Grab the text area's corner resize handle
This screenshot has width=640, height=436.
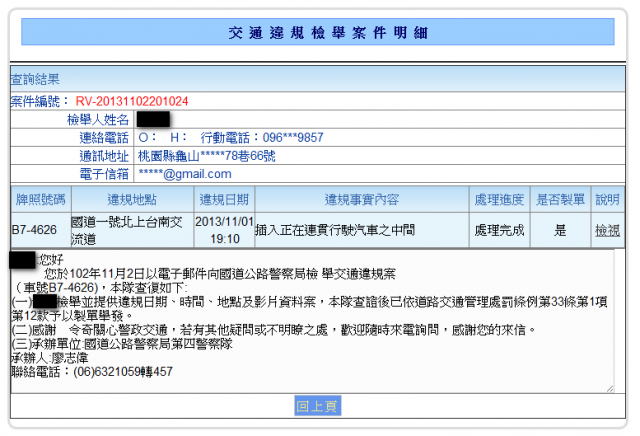point(610,389)
